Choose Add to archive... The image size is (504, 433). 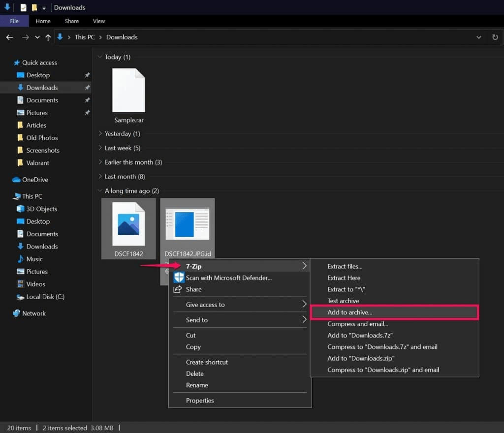[x=394, y=312]
